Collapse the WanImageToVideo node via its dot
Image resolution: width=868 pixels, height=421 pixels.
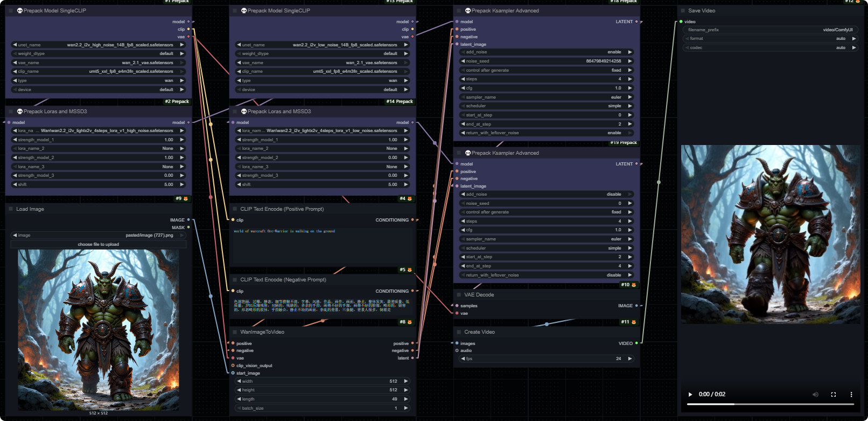(234, 332)
